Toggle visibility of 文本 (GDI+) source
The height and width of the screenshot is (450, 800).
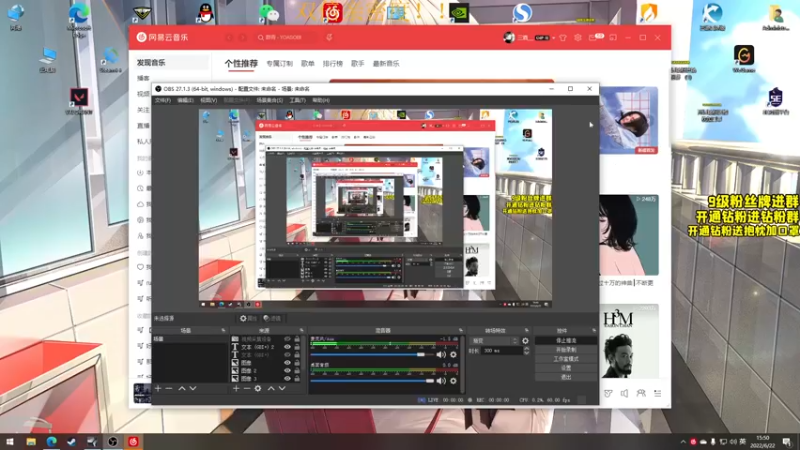click(287, 355)
